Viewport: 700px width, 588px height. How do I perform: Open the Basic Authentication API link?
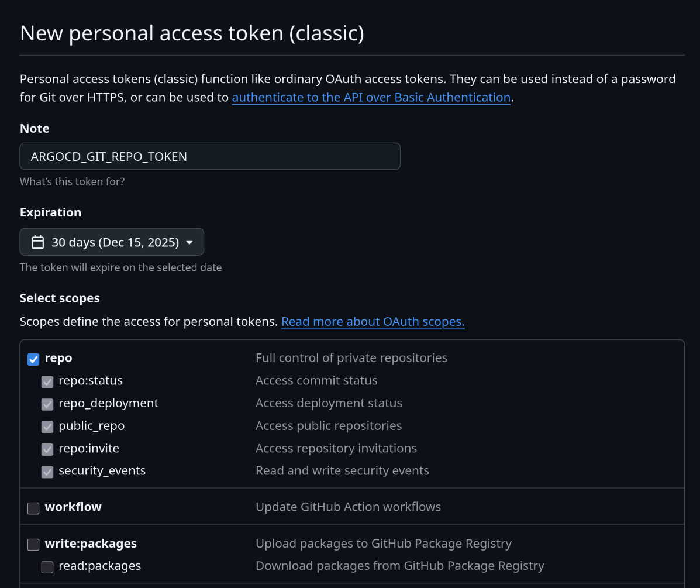[371, 98]
